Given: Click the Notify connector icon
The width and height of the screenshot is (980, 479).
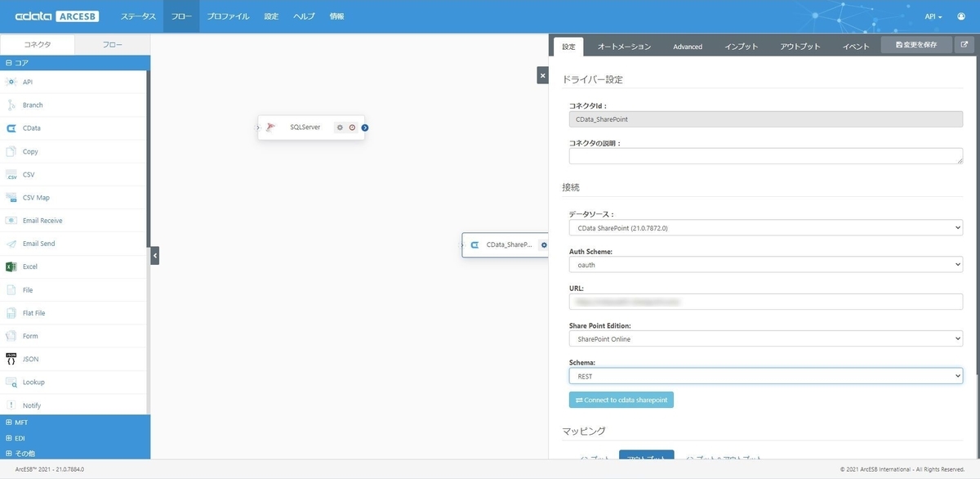Looking at the screenshot, I should click(x=11, y=405).
